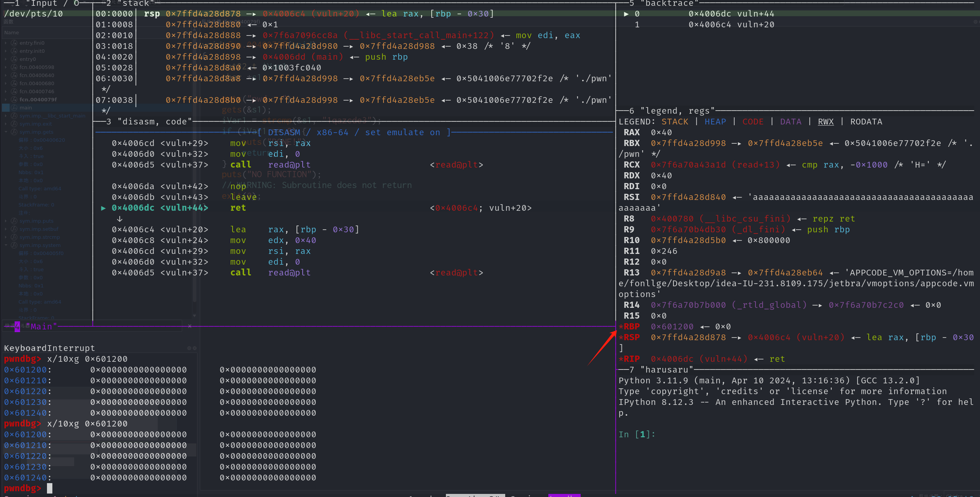The width and height of the screenshot is (980, 497).
Task: Click stack entry 04:0020 pointing to main
Action: (252, 57)
